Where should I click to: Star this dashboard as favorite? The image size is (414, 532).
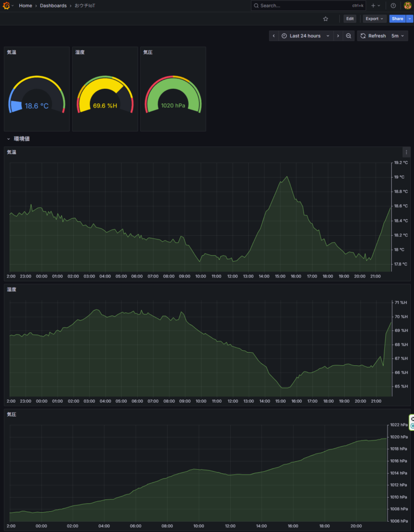pyautogui.click(x=326, y=19)
